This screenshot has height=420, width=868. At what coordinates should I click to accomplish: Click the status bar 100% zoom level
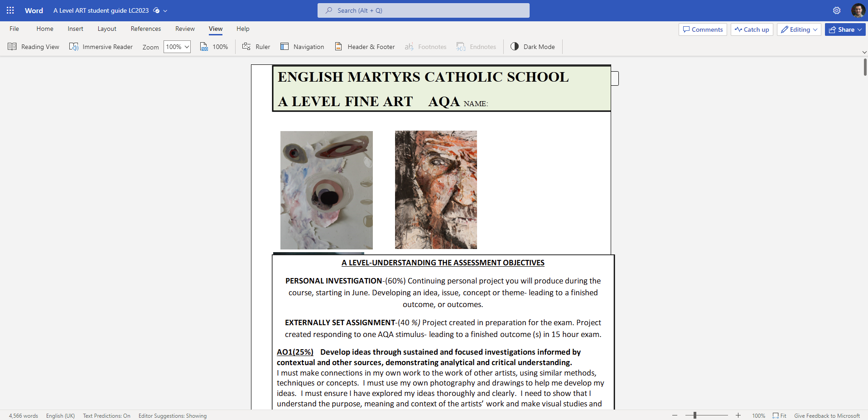[758, 416]
